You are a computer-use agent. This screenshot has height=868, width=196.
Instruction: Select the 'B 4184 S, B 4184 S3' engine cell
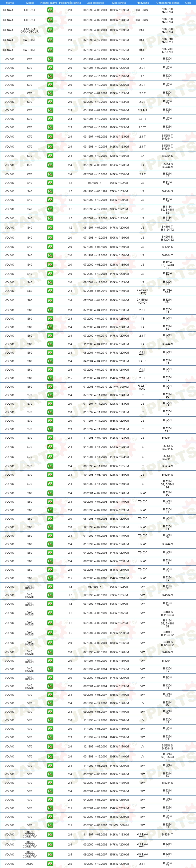[x=167, y=613]
